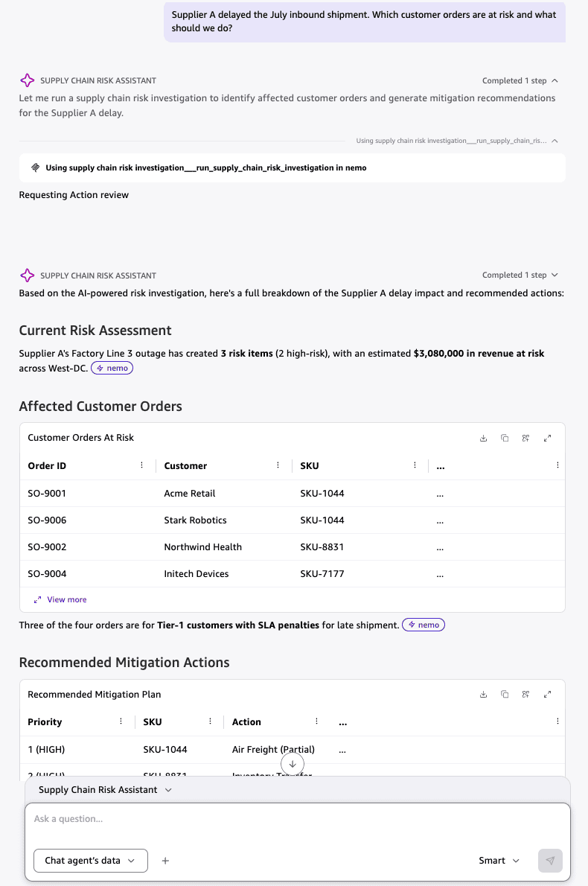588x886 pixels.
Task: Click the Requesting Action review text
Action: (x=74, y=195)
